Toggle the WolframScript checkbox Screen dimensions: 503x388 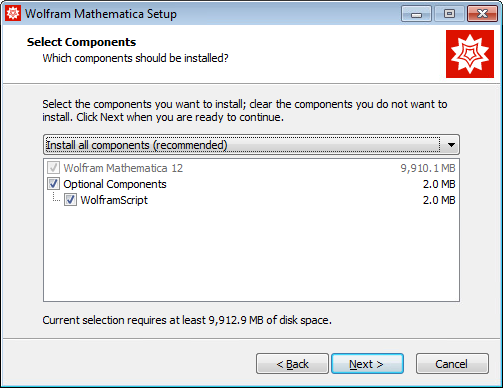click(70, 200)
